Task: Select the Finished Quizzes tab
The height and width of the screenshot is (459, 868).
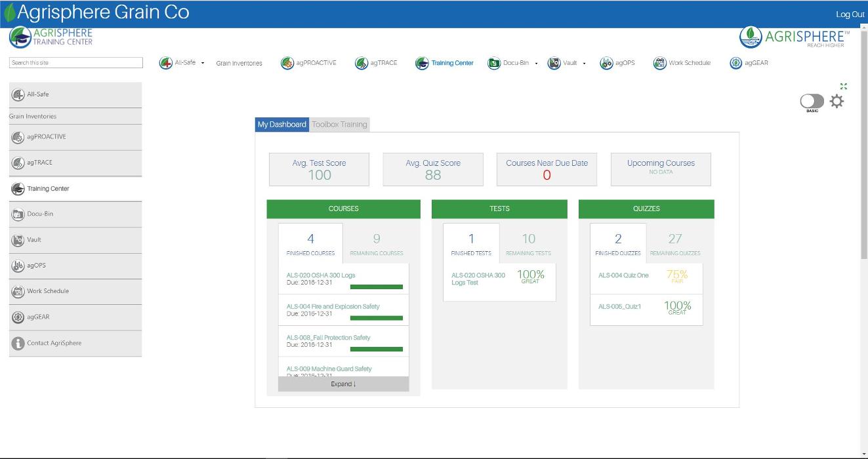Action: tap(618, 243)
